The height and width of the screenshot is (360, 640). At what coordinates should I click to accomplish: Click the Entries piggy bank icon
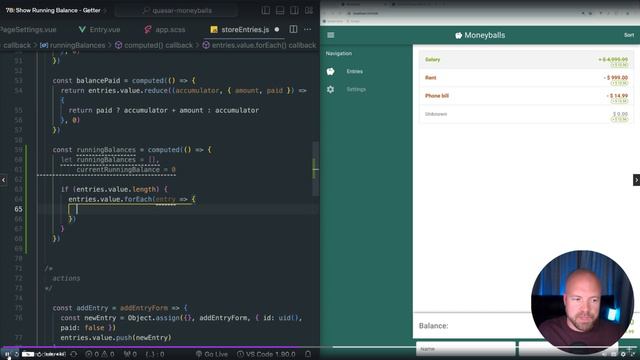[x=330, y=71]
